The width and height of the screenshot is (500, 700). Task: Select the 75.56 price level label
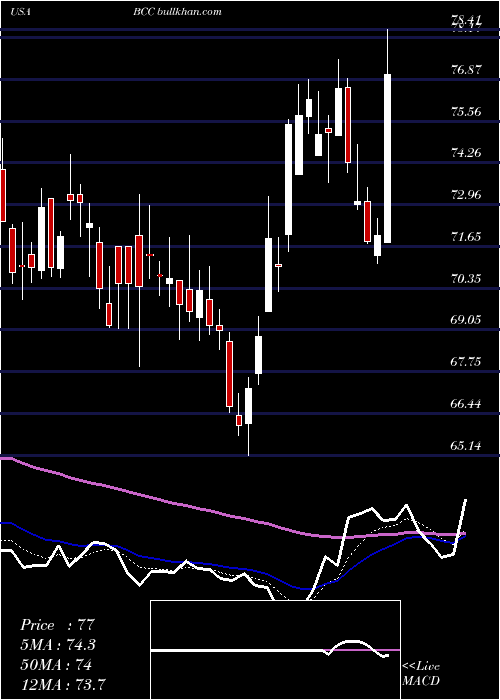pyautogui.click(x=467, y=111)
